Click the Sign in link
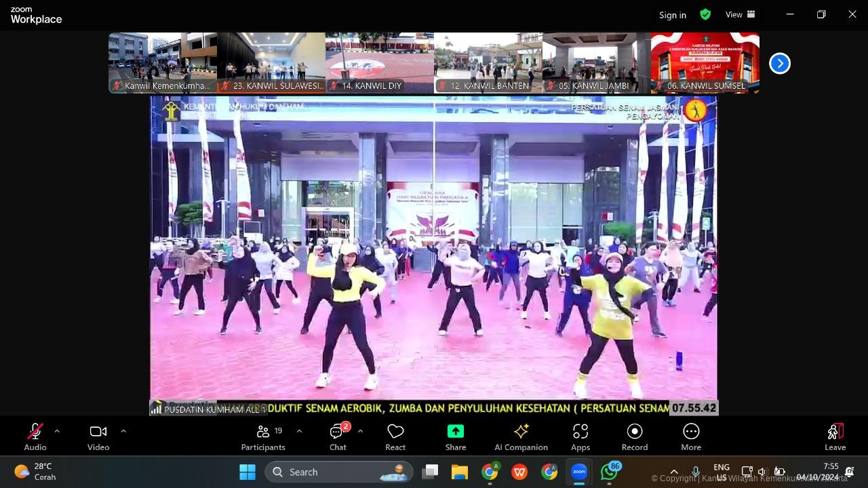Viewport: 868px width, 488px height. [673, 15]
